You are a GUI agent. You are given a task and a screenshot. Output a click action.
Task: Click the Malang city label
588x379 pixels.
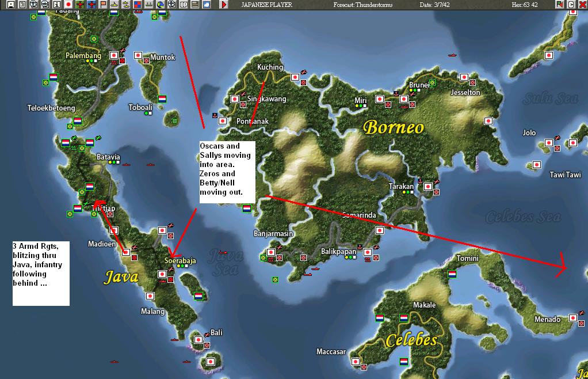[x=152, y=311]
